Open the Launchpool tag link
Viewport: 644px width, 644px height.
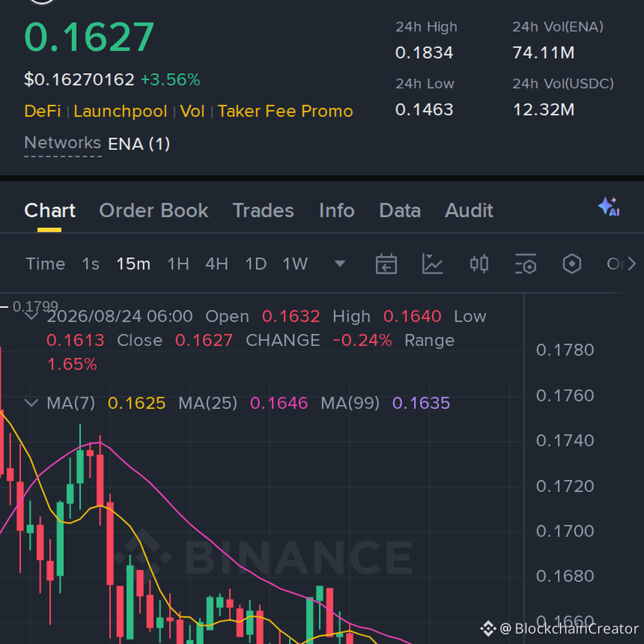[x=120, y=112]
